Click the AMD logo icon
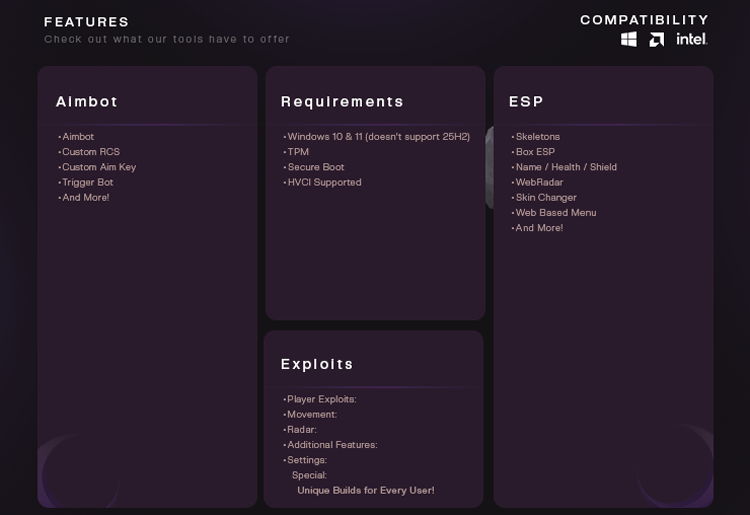This screenshot has width=750, height=515. point(656,40)
